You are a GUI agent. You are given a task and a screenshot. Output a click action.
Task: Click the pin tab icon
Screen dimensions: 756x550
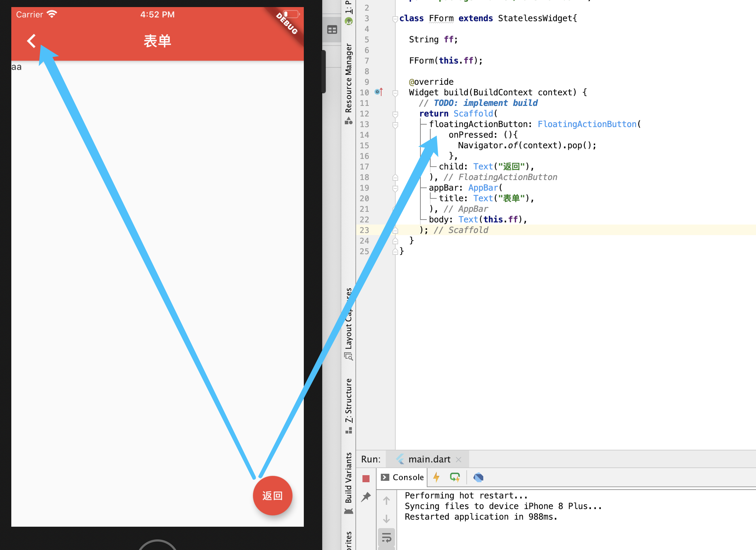tap(366, 497)
